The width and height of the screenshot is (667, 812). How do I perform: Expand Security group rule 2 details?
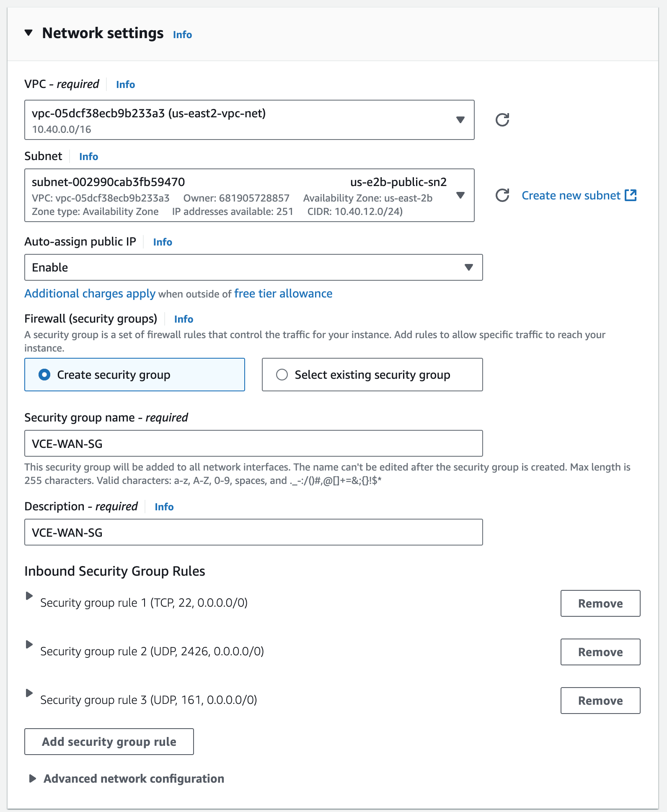29,644
